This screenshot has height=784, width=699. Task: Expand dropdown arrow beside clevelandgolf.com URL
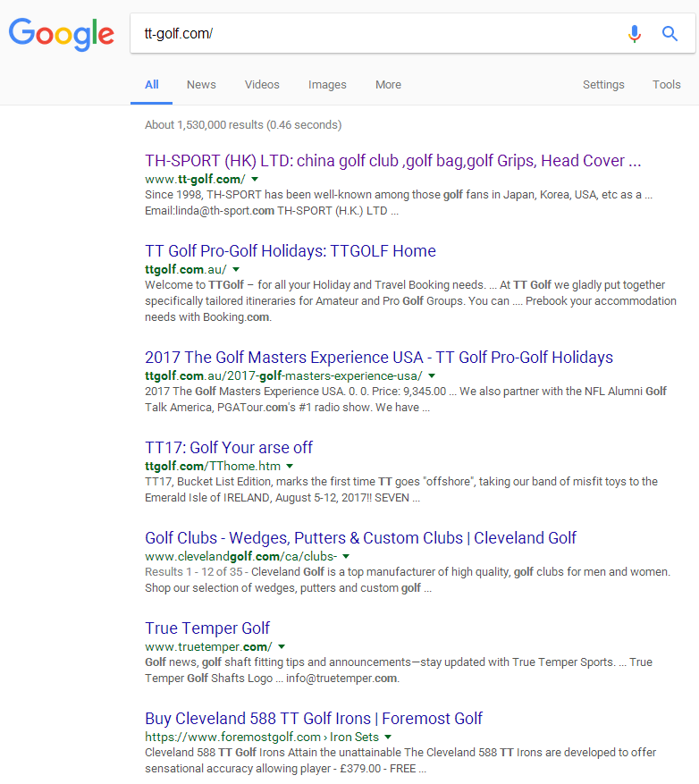pos(346,557)
